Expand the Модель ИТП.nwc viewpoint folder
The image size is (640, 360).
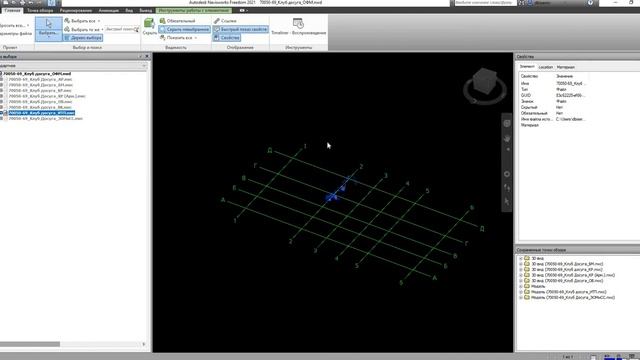[x=521, y=292]
